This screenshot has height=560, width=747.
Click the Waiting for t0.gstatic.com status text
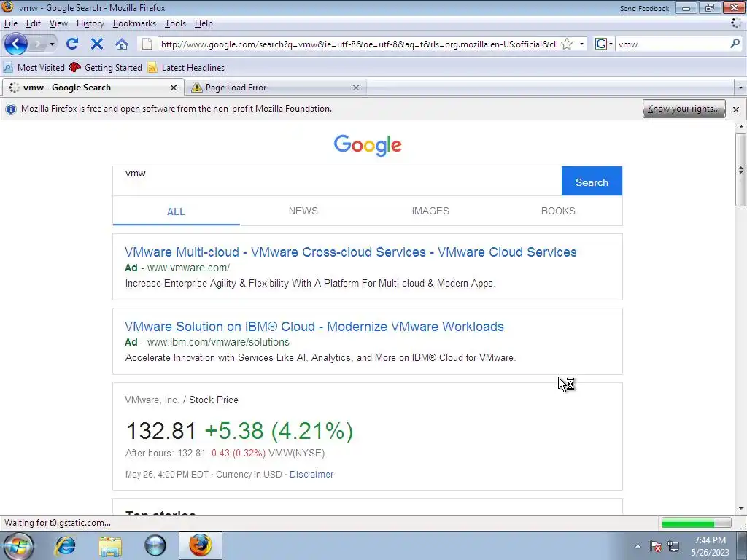[58, 523]
